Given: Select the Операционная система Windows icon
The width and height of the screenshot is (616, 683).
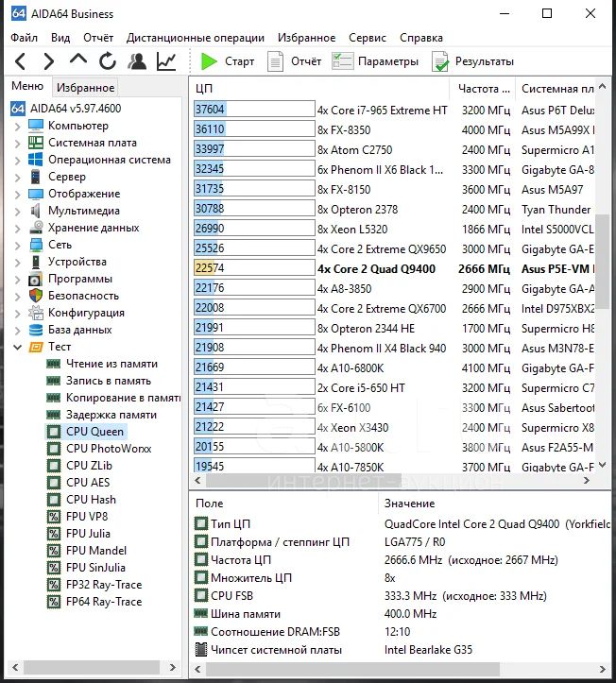Looking at the screenshot, I should click(x=36, y=160).
